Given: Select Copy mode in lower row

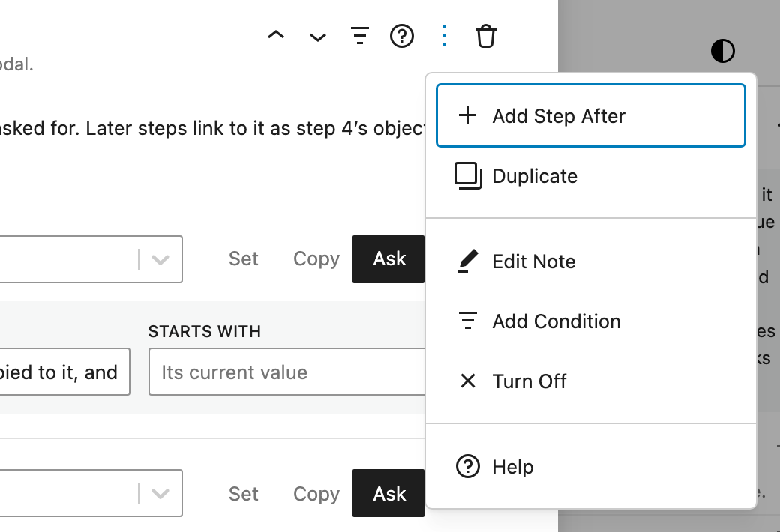Looking at the screenshot, I should tap(316, 494).
